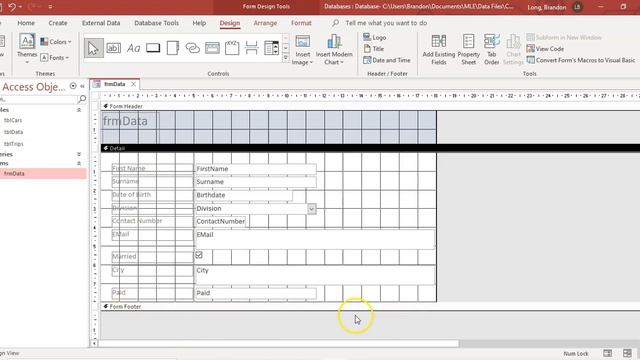Screen dimensions: 640x360
Task: Choose the Hyperlink control
Action: (192, 48)
